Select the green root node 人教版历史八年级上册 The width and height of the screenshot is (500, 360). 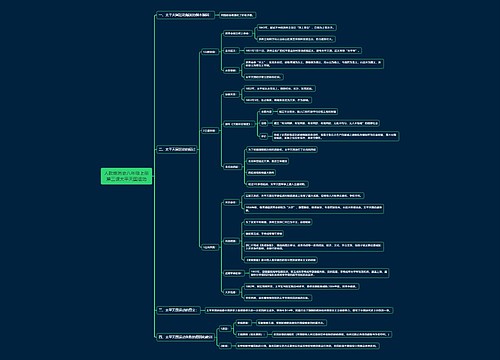pos(126,176)
